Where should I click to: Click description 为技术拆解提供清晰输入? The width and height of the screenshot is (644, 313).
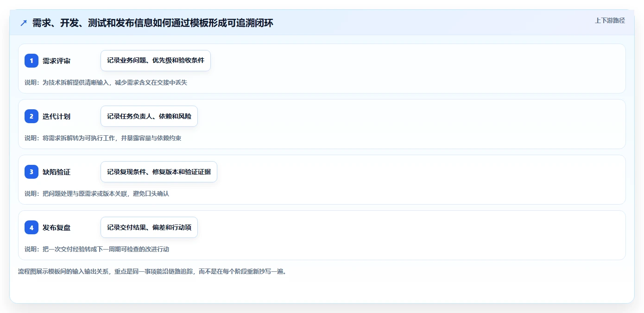click(106, 82)
